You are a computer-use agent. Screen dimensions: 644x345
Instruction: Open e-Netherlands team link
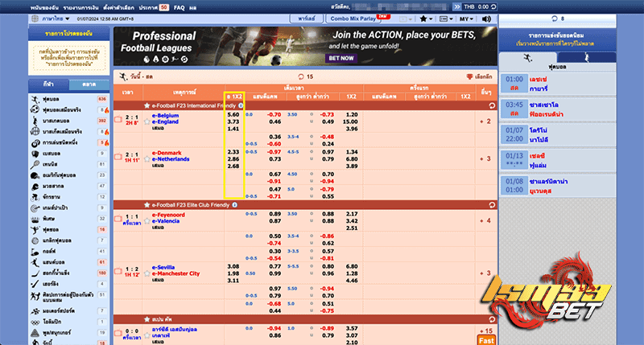(x=171, y=159)
